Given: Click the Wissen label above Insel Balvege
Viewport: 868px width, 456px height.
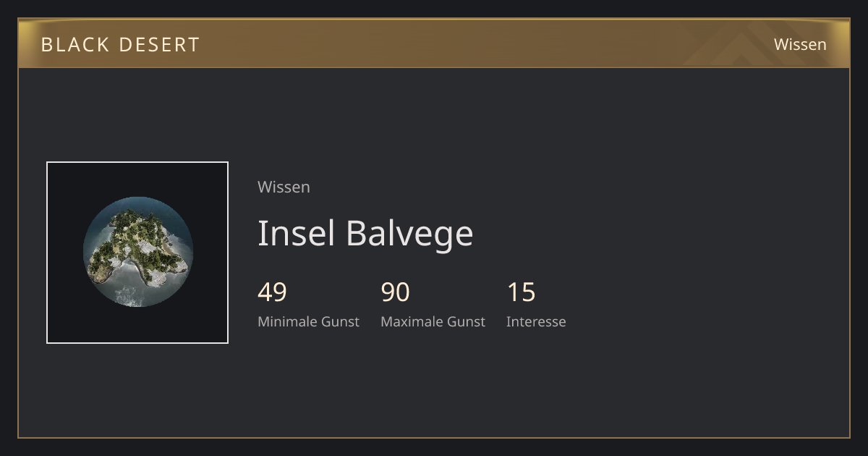Looking at the screenshot, I should click(x=284, y=187).
